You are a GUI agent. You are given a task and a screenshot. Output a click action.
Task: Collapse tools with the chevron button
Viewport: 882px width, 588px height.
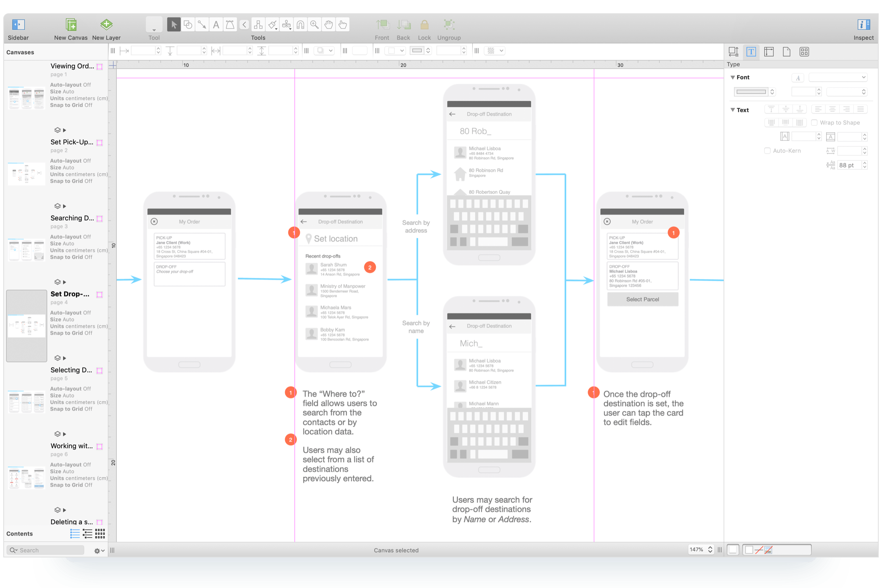tap(244, 25)
